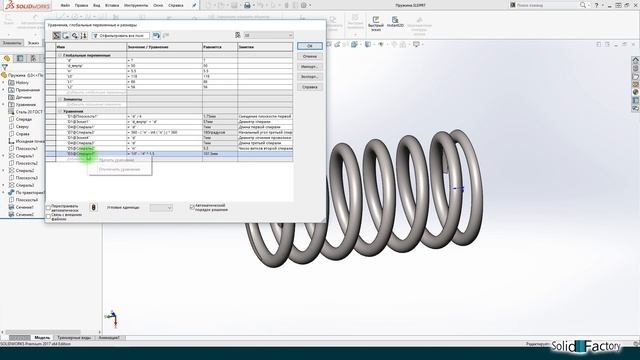
Task: Switch to the Эскиз ribbon tab
Action: point(33,43)
